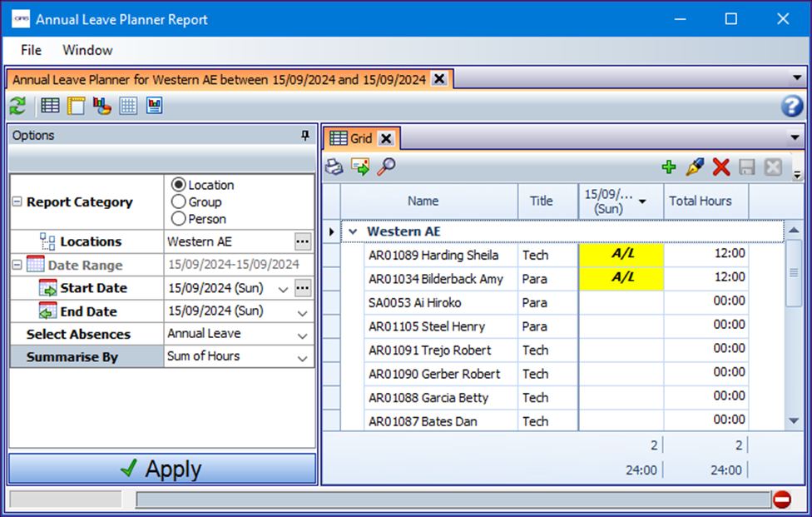Choose the Group report category option
The height and width of the screenshot is (517, 812).
tap(177, 201)
